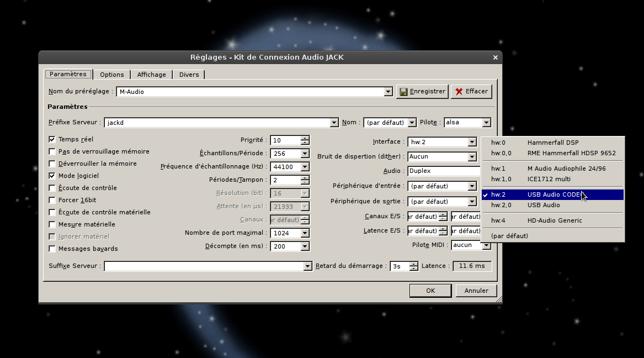
Task: Enable Pas de verrouillage mémoire
Action: click(x=52, y=152)
